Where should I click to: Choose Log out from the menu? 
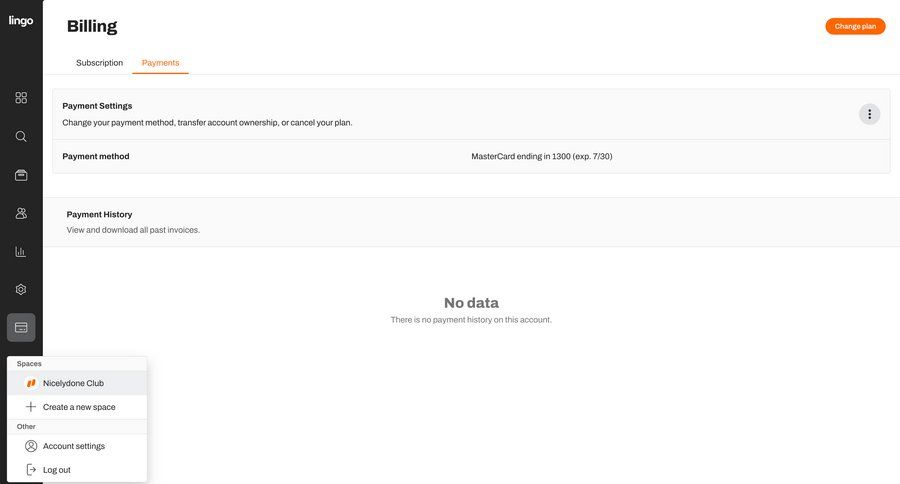pos(77,470)
